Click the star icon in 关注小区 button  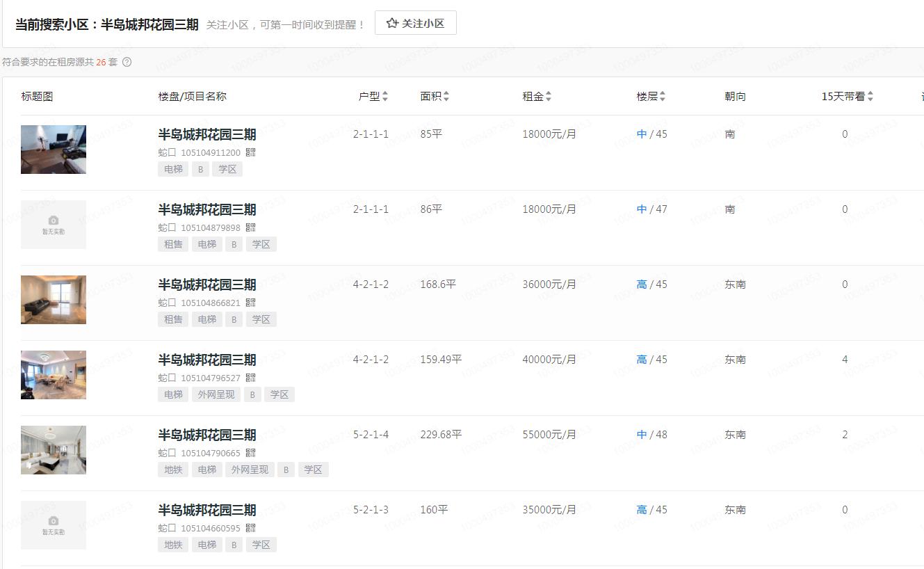[x=392, y=23]
